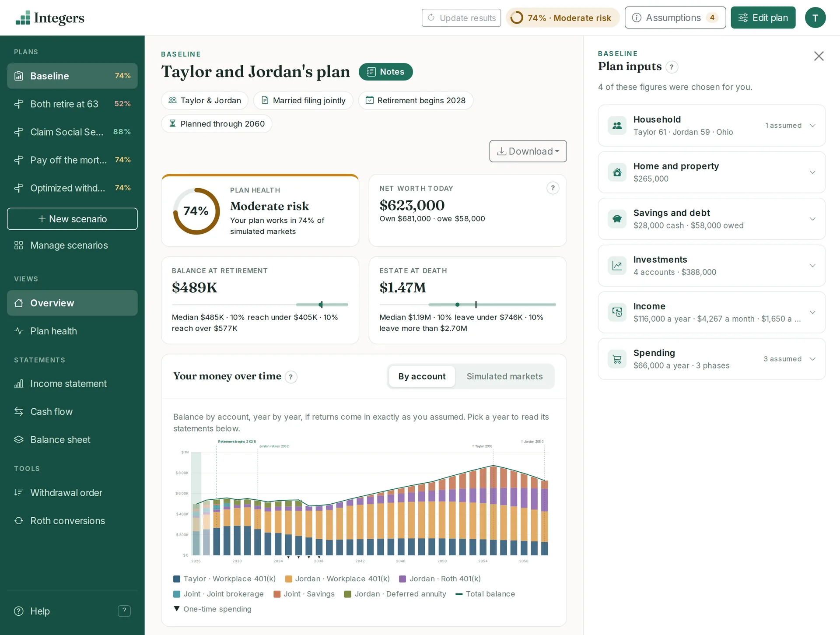
Task: Click the Notes button
Action: 385,72
